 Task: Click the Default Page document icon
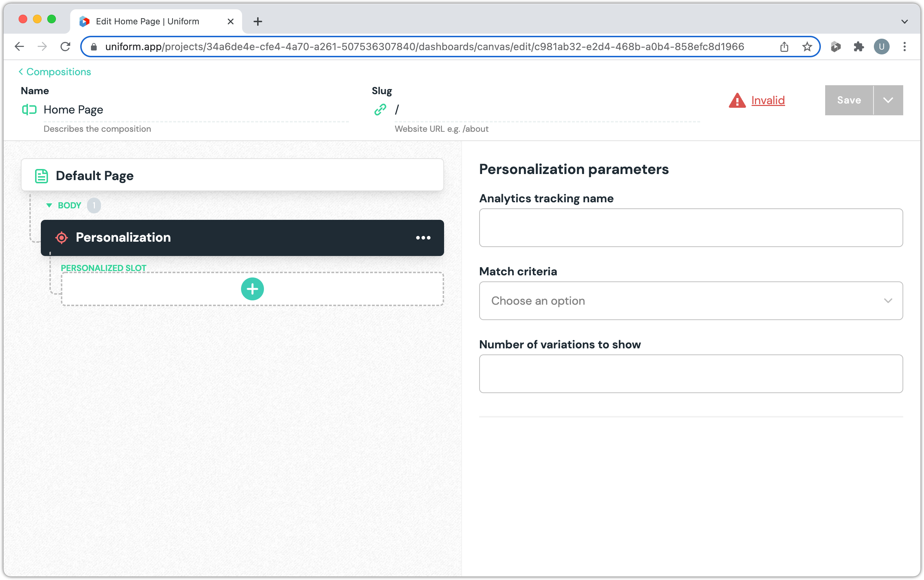[x=42, y=176]
